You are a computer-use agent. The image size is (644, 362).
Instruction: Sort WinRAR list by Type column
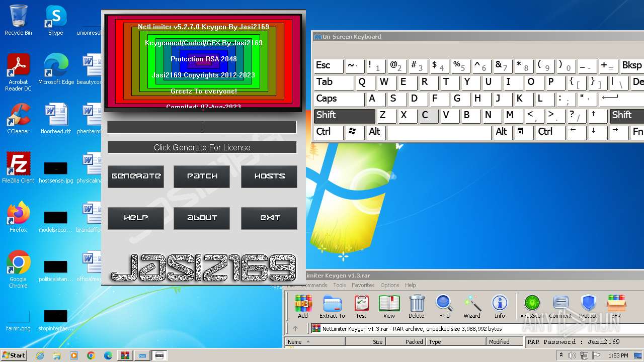(456, 342)
